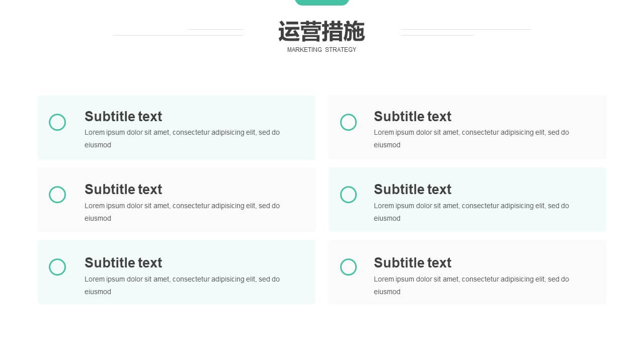Click 'Subtitle text' heading in top-right card
Screen dimensions: 644x362
click(413, 117)
